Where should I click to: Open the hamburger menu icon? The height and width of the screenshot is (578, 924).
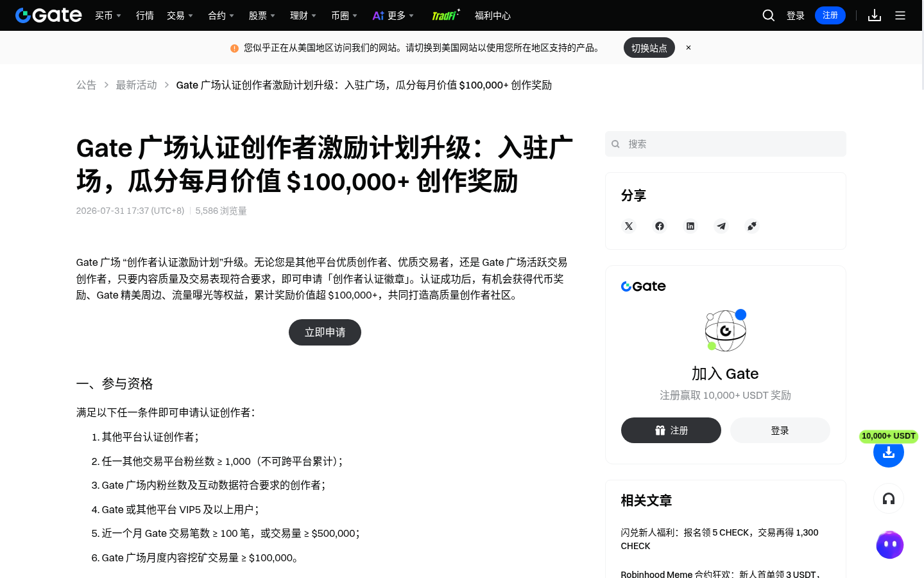900,15
